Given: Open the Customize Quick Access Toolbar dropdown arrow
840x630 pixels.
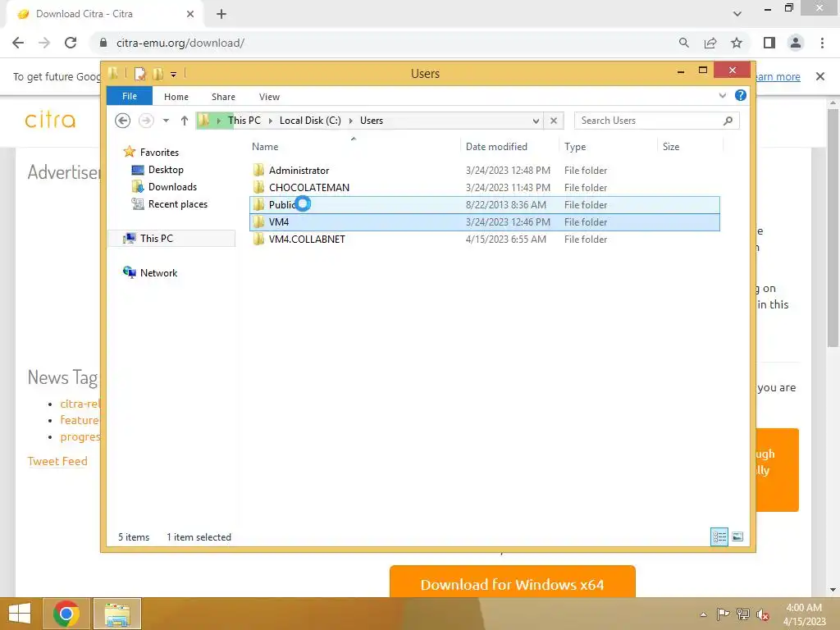Looking at the screenshot, I should coord(174,75).
